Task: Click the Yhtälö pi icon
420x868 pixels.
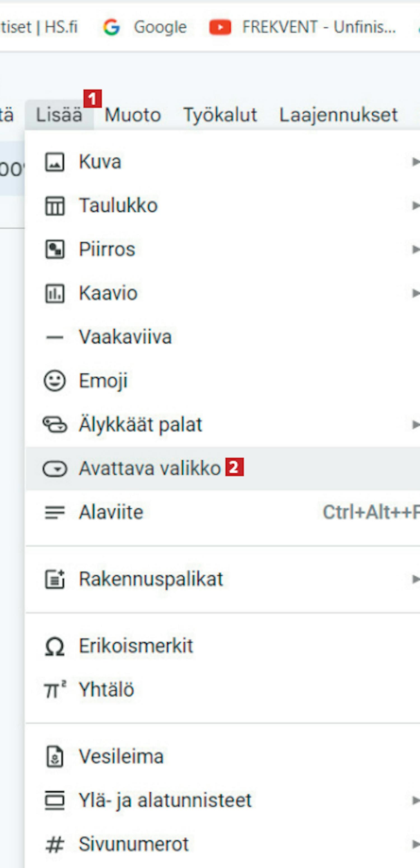Action: [55, 690]
